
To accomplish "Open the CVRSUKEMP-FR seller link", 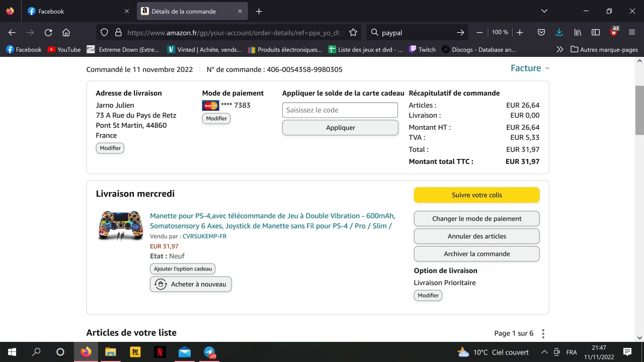I will coord(204,236).
